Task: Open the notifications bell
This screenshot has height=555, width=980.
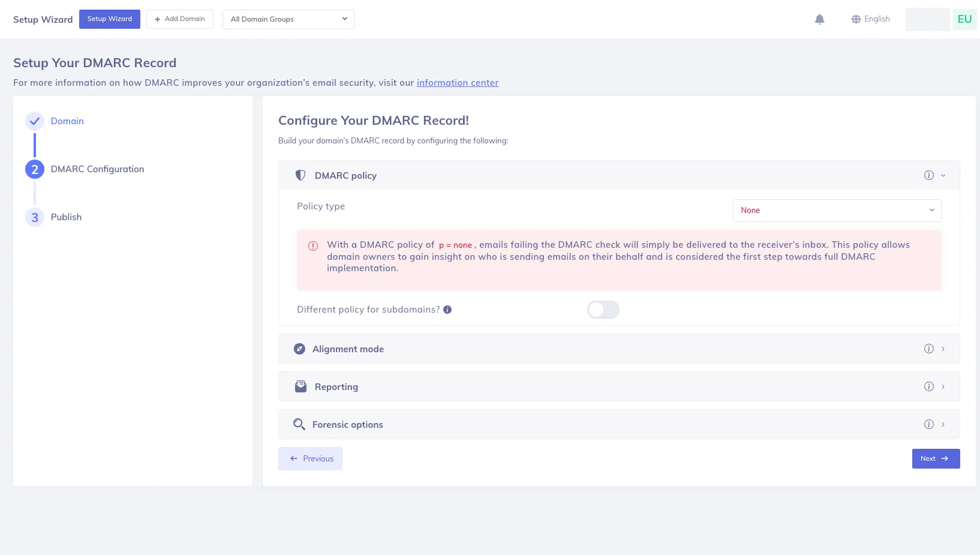Action: (819, 19)
